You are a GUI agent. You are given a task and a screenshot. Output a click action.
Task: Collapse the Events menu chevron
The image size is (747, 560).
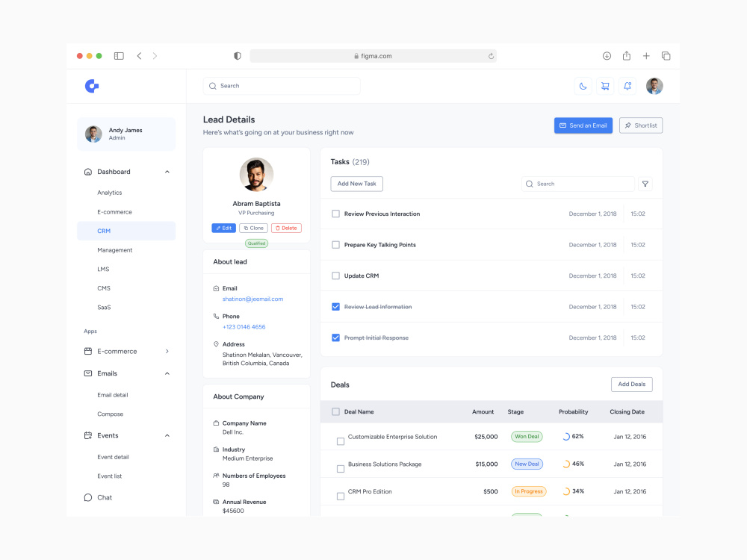[x=167, y=435]
